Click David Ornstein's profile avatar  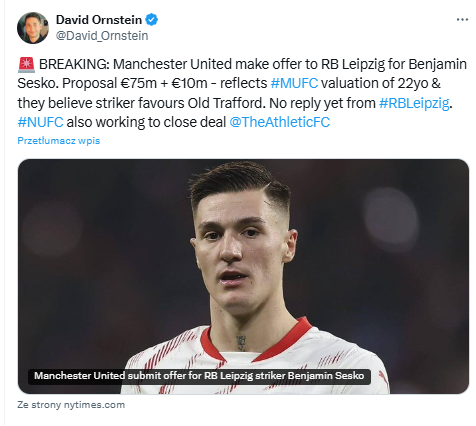[x=33, y=28]
